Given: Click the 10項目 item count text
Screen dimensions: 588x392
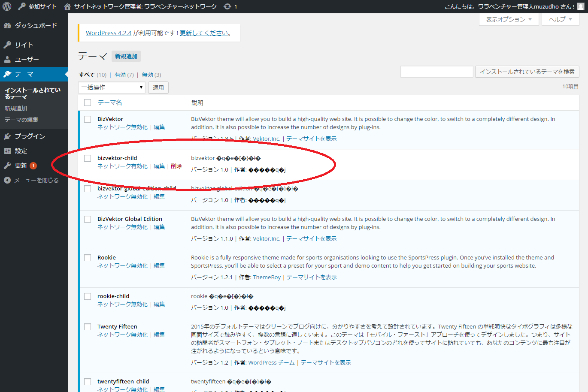Looking at the screenshot, I should point(570,87).
